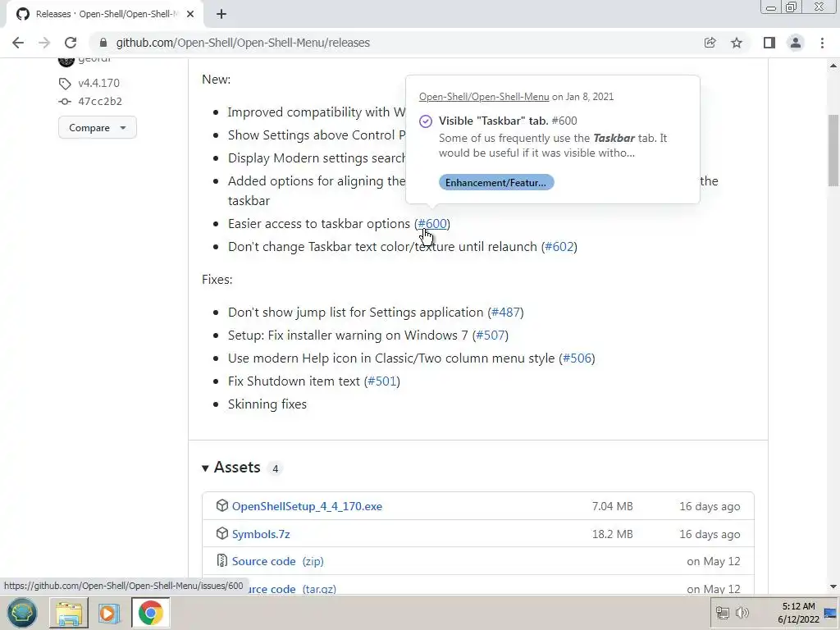Click the zip file icon beside Source code

[221, 560]
